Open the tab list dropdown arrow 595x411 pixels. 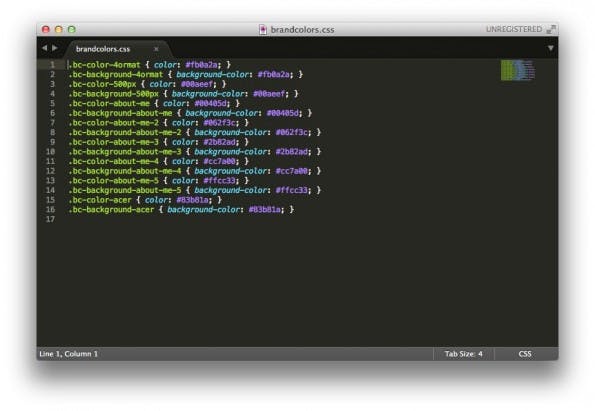pos(550,48)
